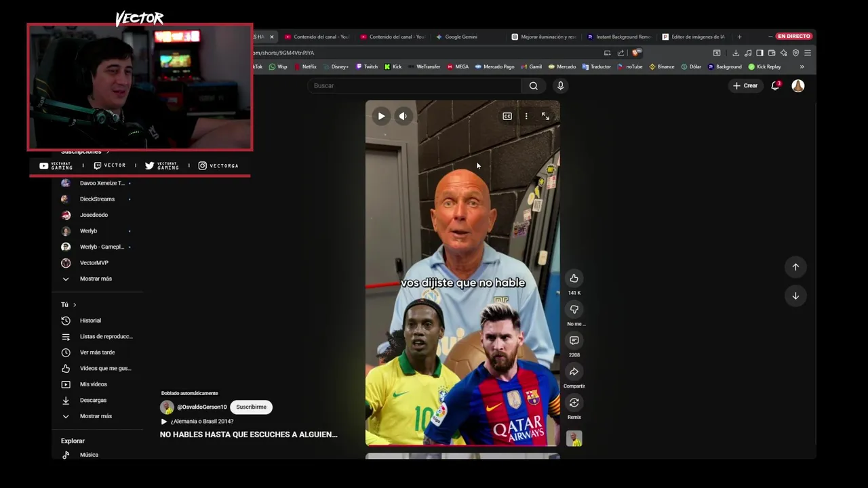Open YouTube notifications bell
Screen dimensions: 868x488
point(776,85)
